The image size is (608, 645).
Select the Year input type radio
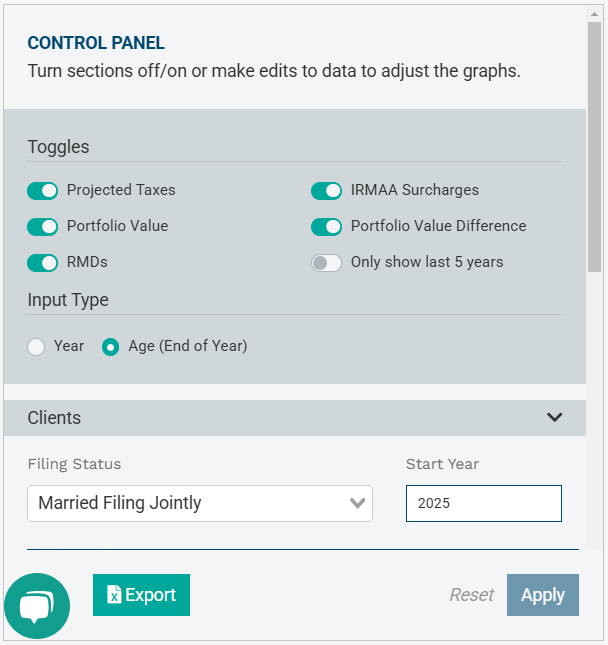tap(37, 347)
